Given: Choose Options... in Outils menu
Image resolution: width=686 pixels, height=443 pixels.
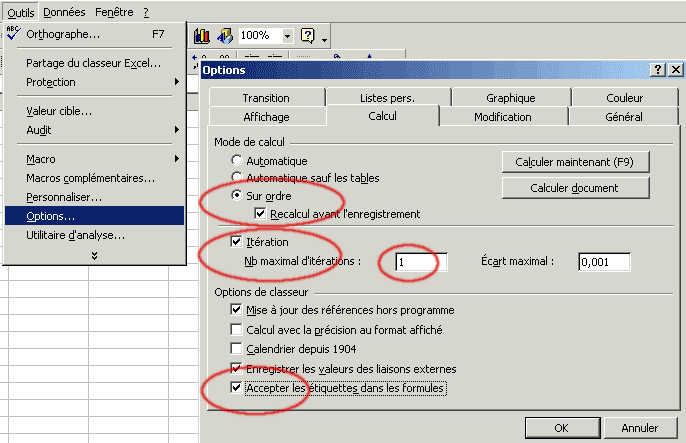Looking at the screenshot, I should 94,216.
